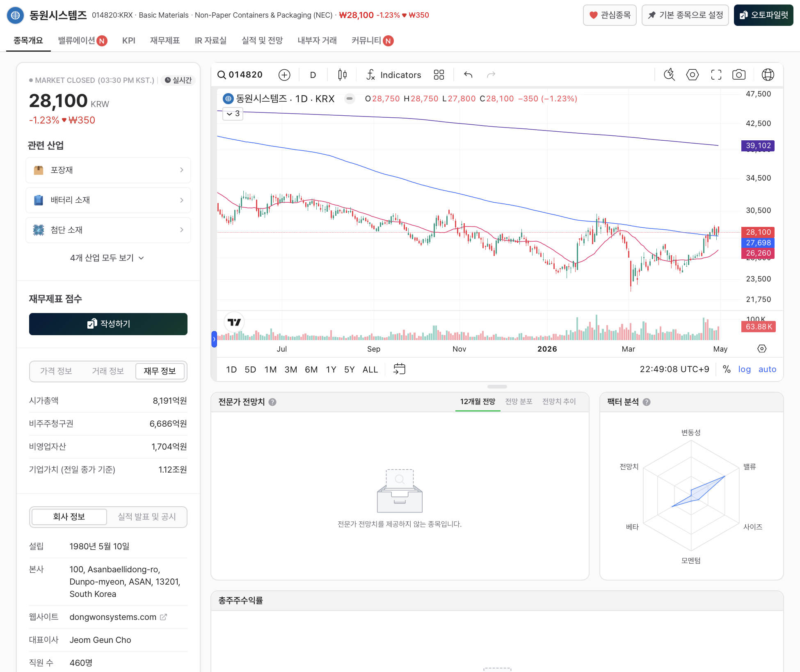Collapse the indicator legend showing 3

(x=233, y=114)
